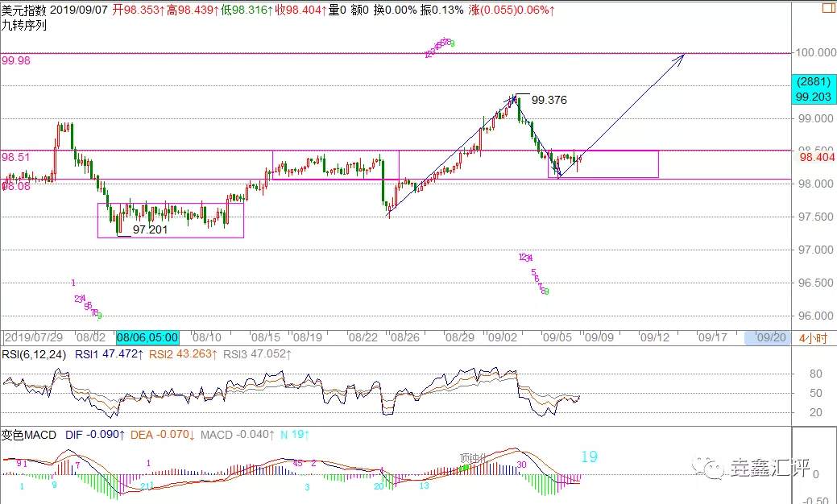The width and height of the screenshot is (837, 504).
Task: Click the 九转序列 indicator label
Action: tap(23, 25)
